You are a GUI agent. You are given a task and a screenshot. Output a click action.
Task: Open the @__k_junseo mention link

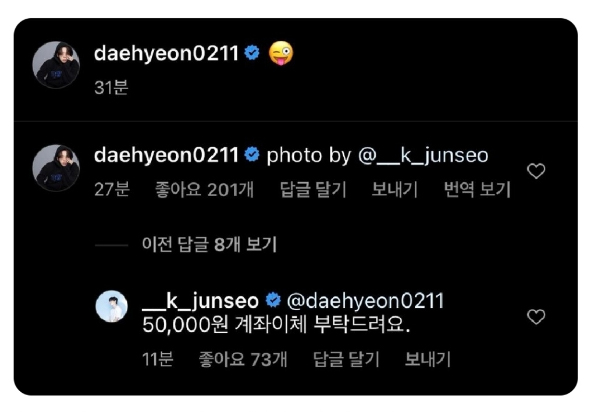(423, 156)
